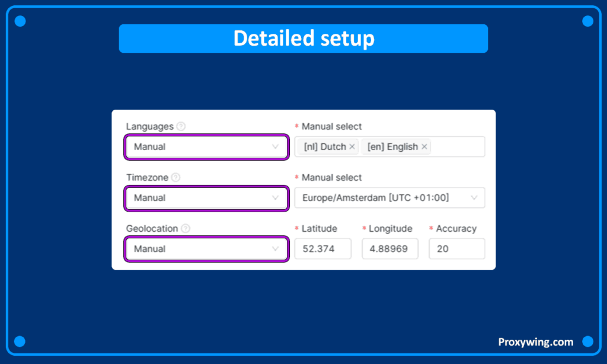Select the [nl] Dutch tag text
Screen dimensions: 607x364
(324, 147)
